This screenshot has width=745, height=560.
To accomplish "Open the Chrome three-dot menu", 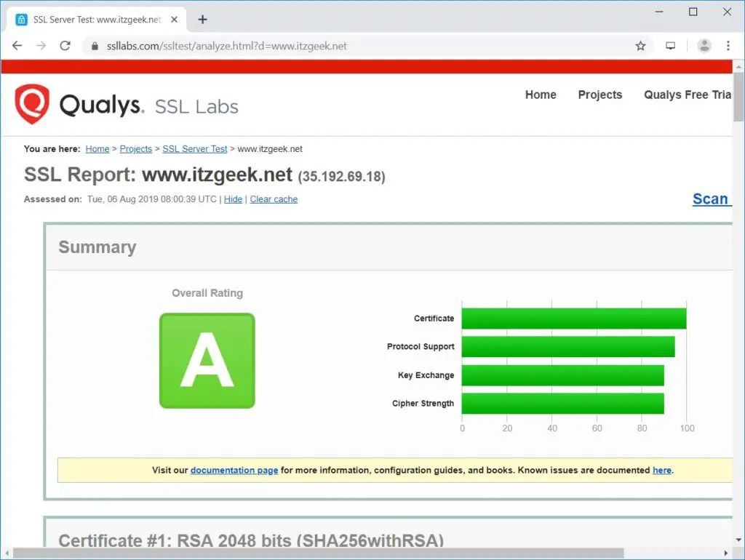I will click(x=728, y=46).
